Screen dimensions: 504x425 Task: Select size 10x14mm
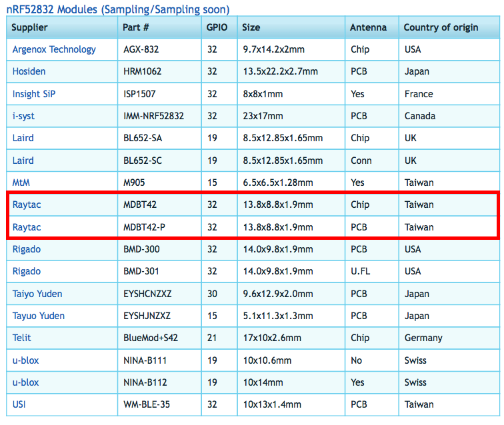tap(263, 382)
